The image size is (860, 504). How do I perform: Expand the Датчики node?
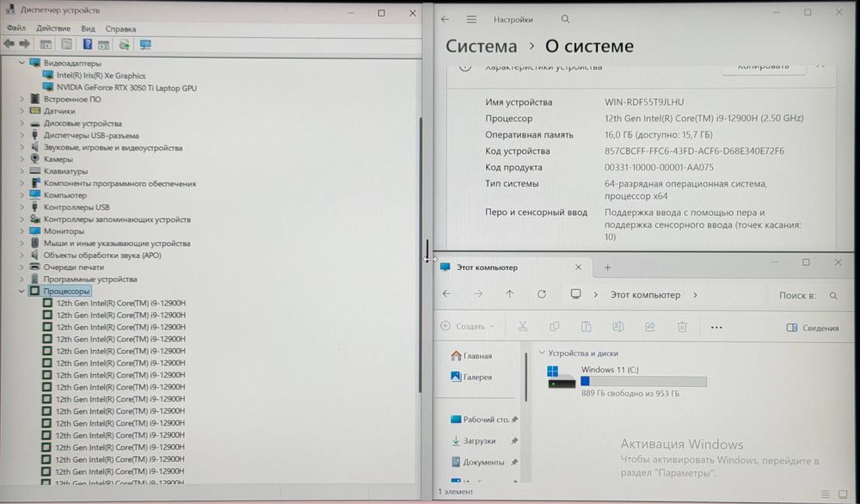click(22, 111)
